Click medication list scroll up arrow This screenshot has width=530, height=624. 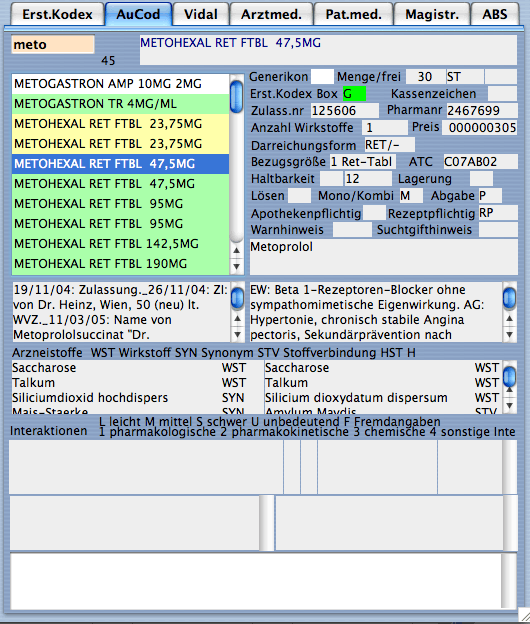point(236,250)
